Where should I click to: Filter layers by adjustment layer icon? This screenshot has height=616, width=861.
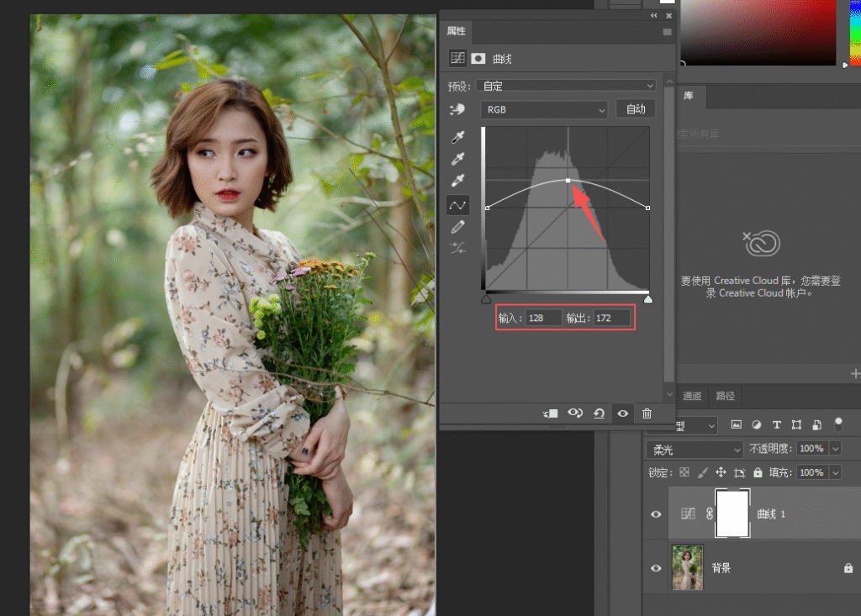(x=757, y=424)
